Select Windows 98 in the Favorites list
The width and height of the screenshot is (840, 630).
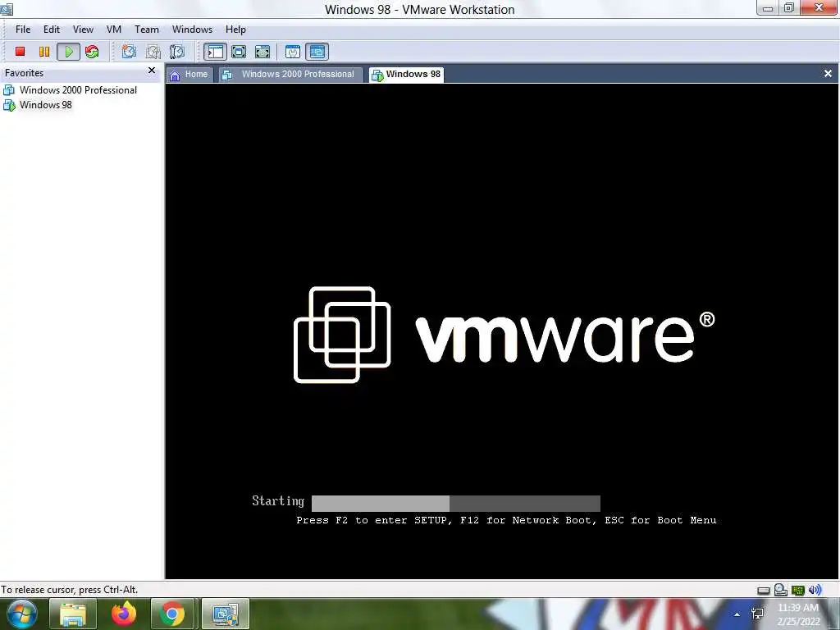tap(38, 105)
